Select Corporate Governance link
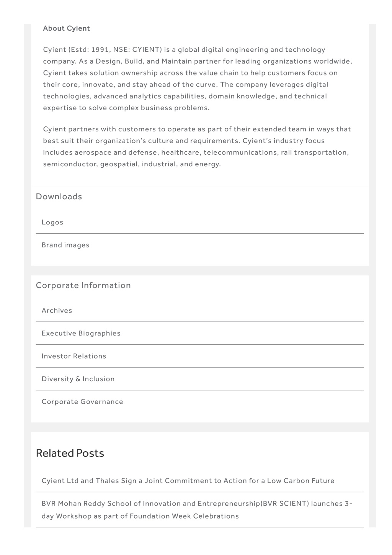The image size is (392, 555). click(x=82, y=402)
